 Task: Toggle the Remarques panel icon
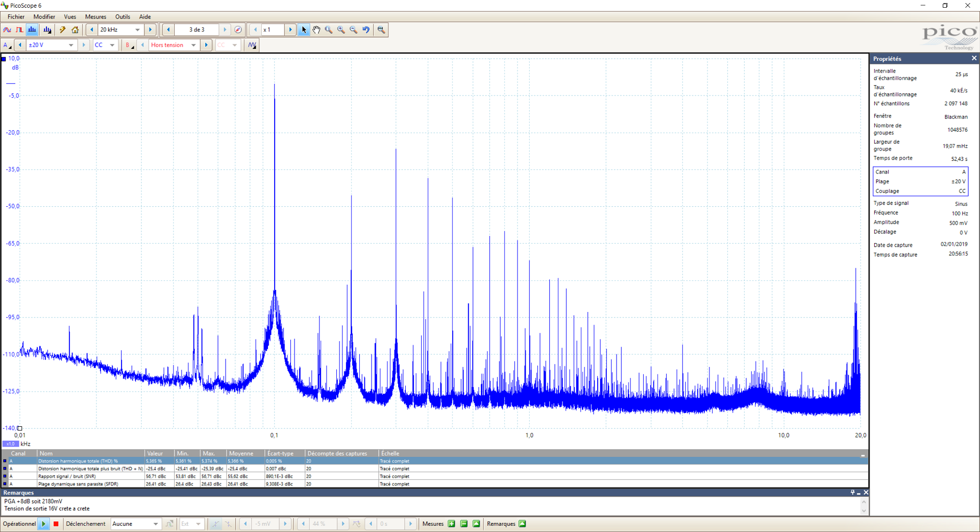[x=522, y=524]
